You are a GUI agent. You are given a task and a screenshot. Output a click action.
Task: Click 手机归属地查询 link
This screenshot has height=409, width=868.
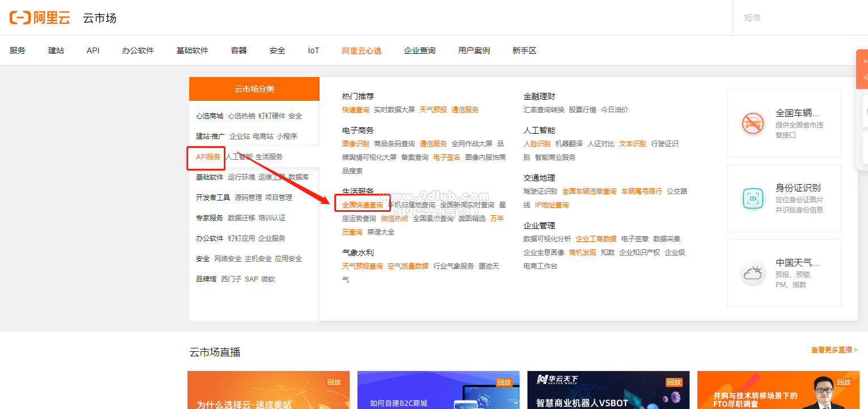412,205
